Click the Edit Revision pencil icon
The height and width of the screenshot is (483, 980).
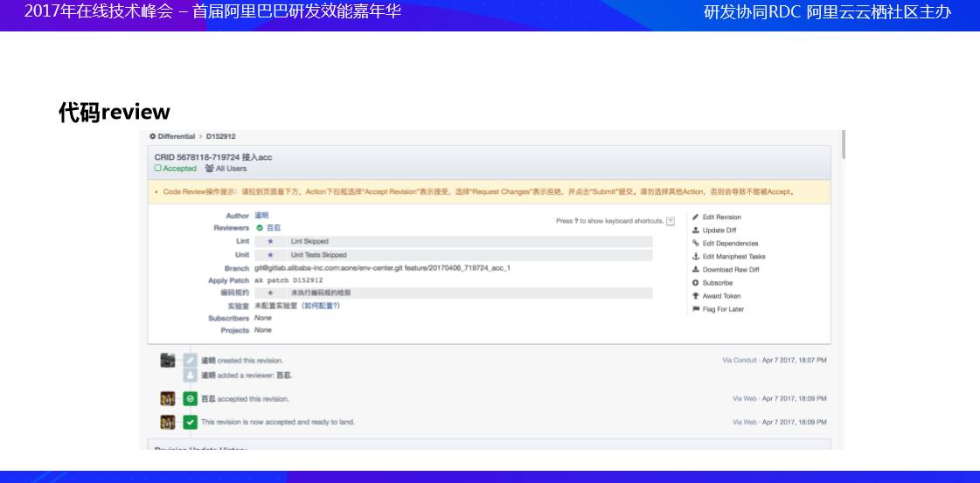pos(696,217)
